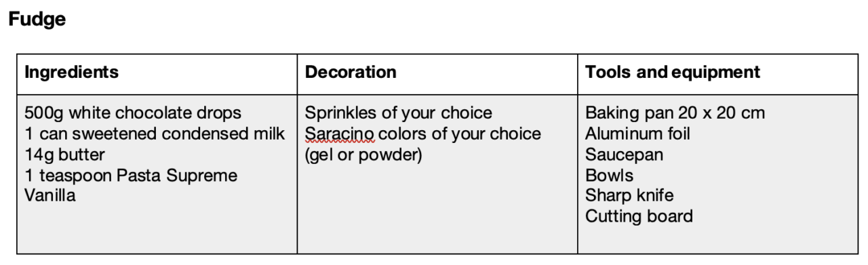
Task: Click the 'Sharp knife' entry
Action: point(629,196)
